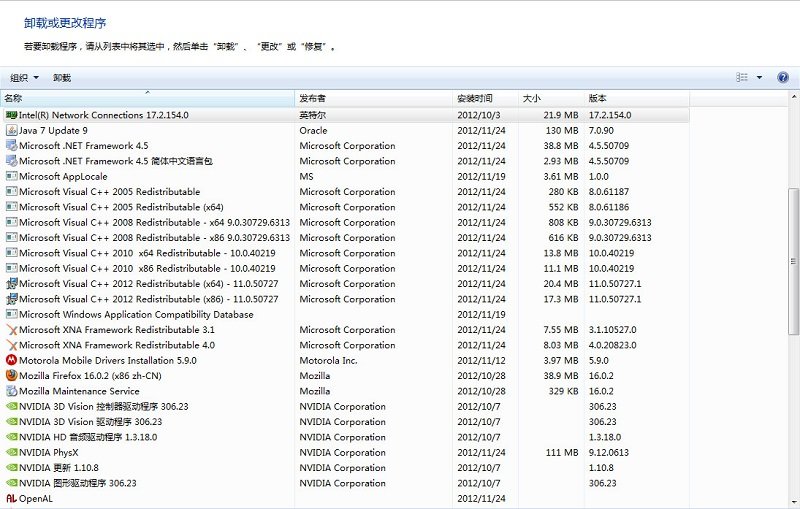Click the NVIDIA 3D Vision 控制器驱动程序 icon
The image size is (800, 509).
[x=11, y=406]
